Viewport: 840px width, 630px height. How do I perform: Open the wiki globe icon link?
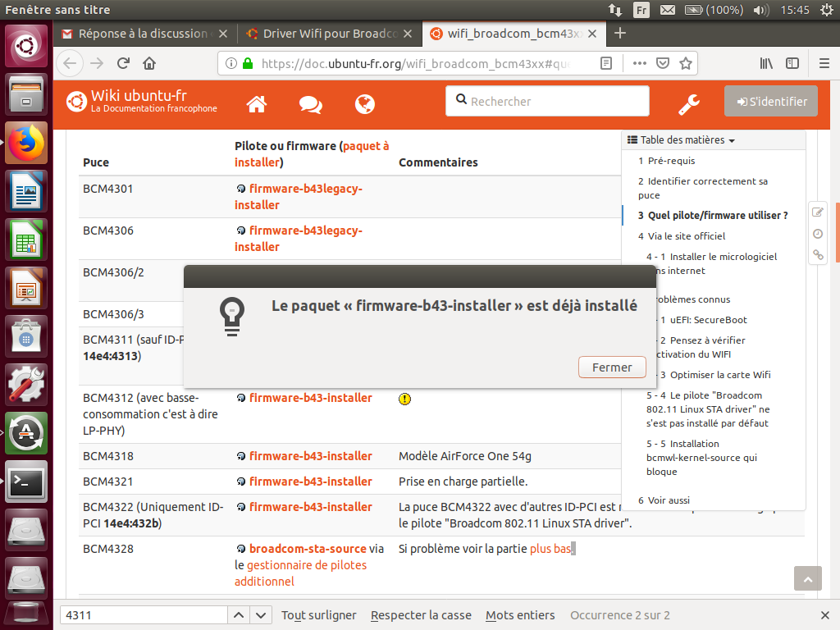coord(365,104)
